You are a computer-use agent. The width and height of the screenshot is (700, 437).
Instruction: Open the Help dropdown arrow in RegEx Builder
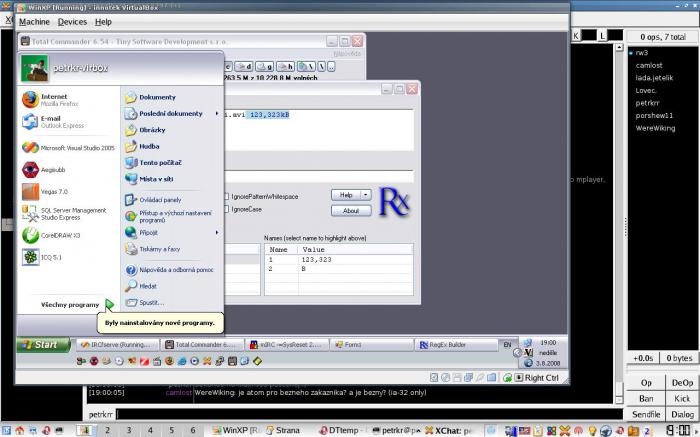pos(366,195)
